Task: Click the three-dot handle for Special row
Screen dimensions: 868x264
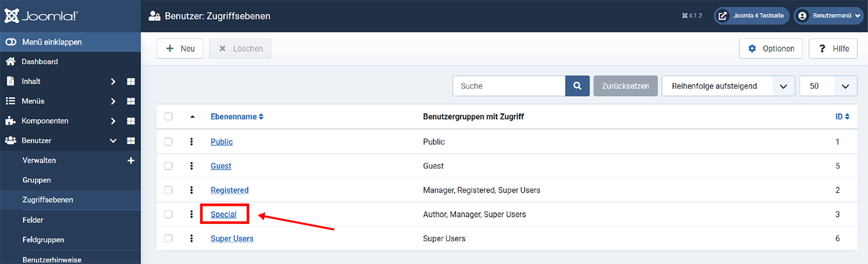Action: [x=192, y=214]
